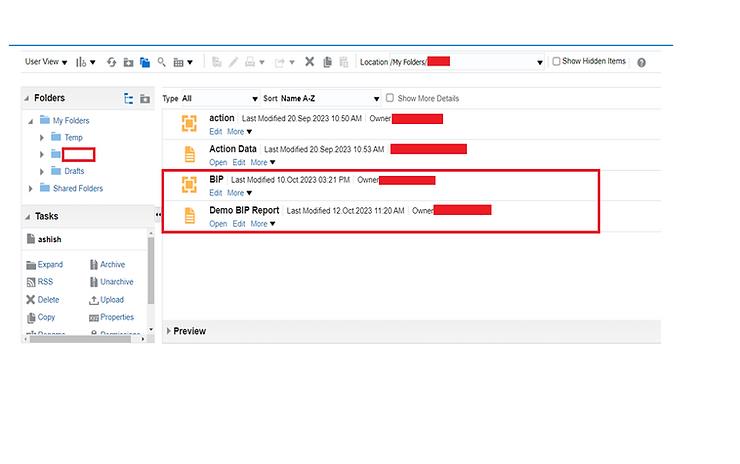Click RSS in Tasks panel

[40, 282]
